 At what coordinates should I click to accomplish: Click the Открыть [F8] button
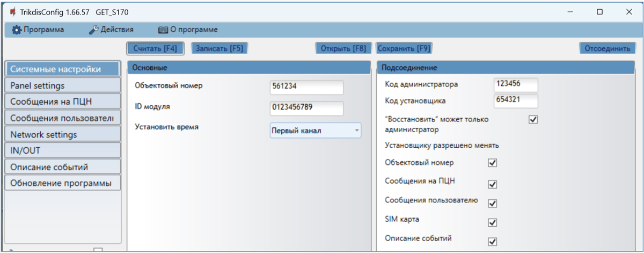[x=342, y=48]
